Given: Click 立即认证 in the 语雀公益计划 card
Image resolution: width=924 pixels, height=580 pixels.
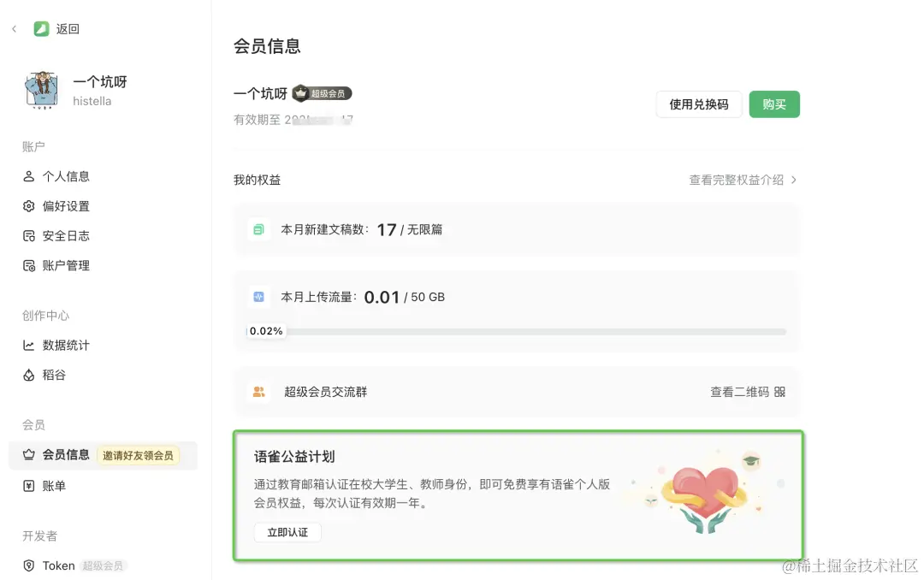Looking at the screenshot, I should click(x=287, y=532).
